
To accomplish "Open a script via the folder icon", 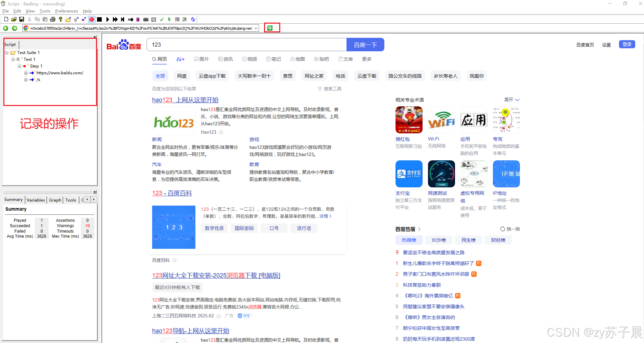I will point(14,19).
